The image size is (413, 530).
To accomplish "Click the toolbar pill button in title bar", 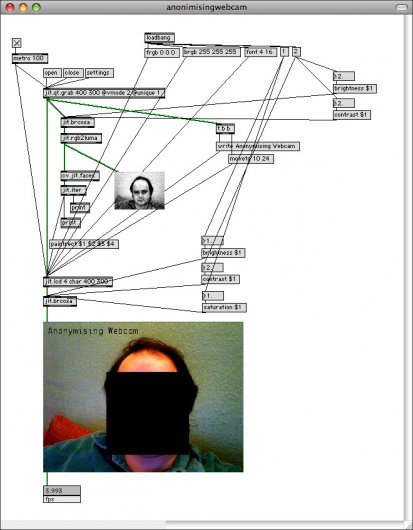I will tap(401, 7).
